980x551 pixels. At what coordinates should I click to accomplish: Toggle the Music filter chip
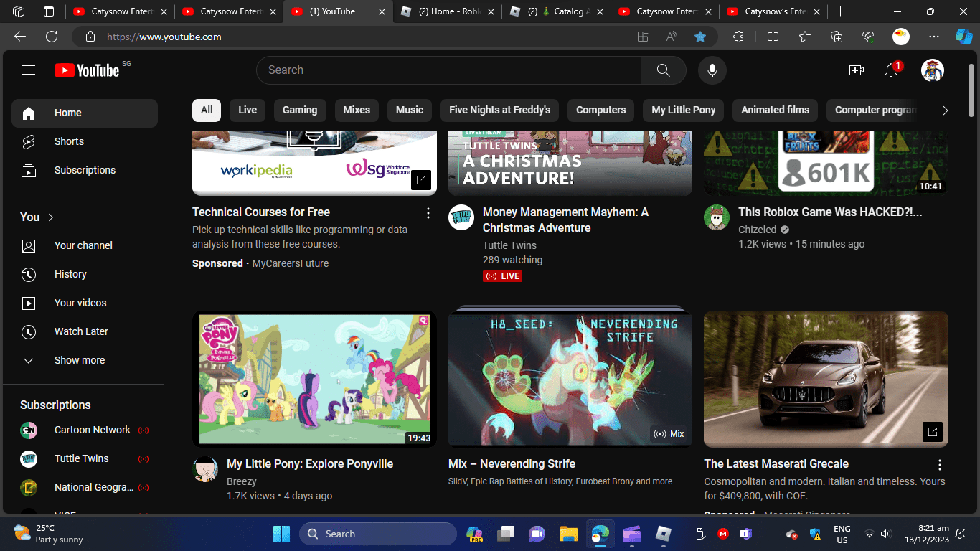tap(410, 110)
